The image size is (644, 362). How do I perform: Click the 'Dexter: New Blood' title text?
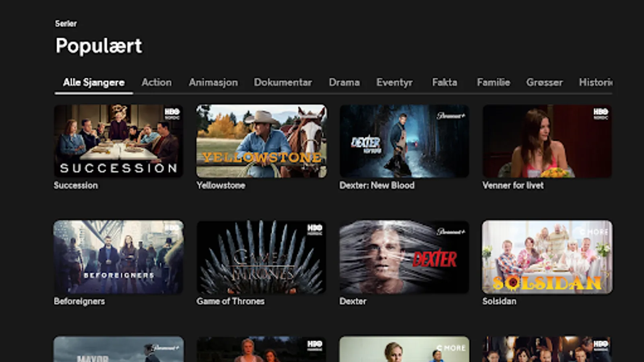point(377,185)
